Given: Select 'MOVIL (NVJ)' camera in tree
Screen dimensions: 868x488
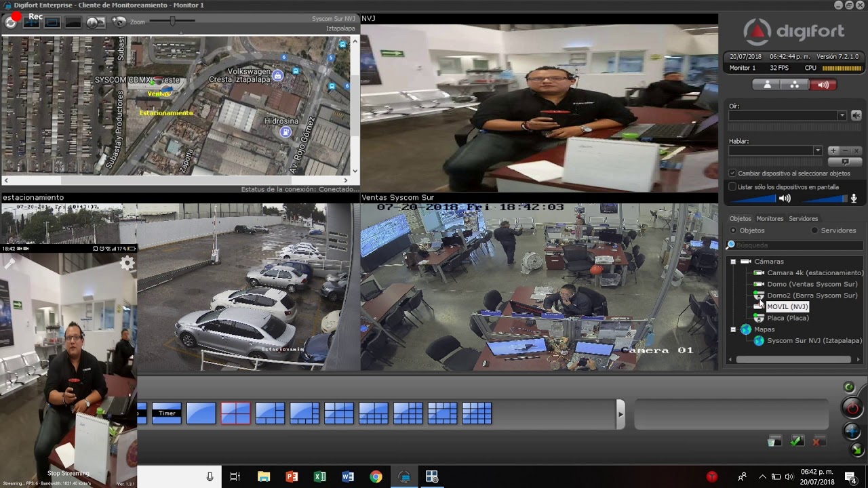Looking at the screenshot, I should click(787, 307).
